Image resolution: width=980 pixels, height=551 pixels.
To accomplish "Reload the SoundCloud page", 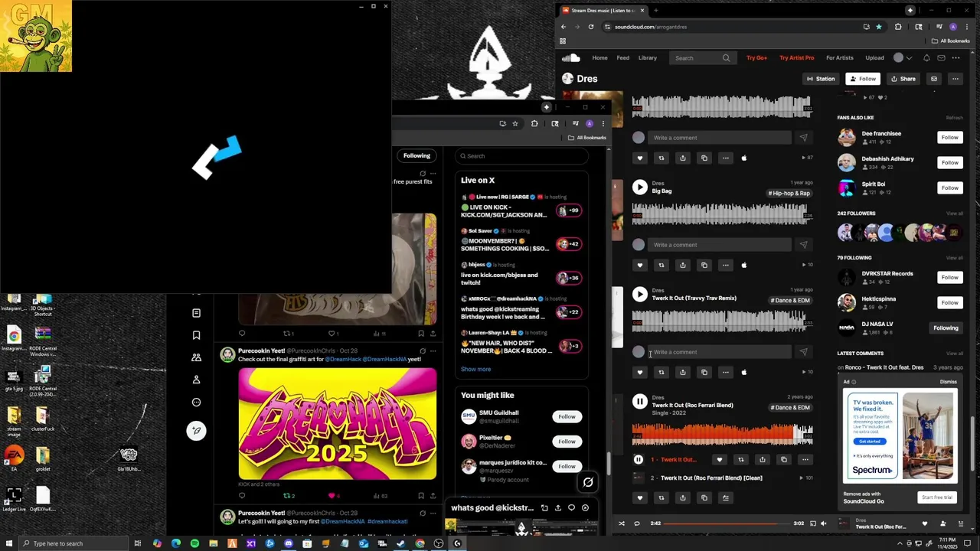I will [591, 27].
